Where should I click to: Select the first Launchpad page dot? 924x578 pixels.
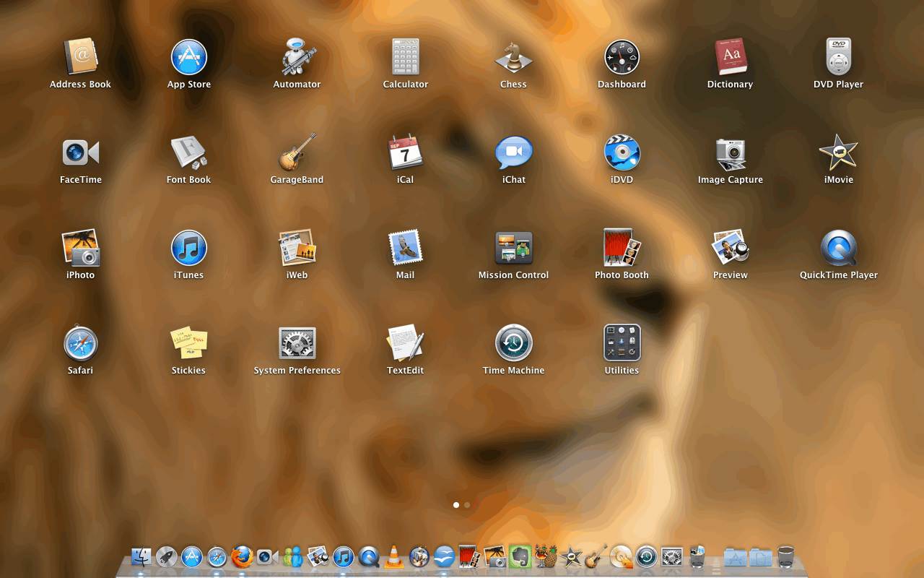pyautogui.click(x=456, y=505)
